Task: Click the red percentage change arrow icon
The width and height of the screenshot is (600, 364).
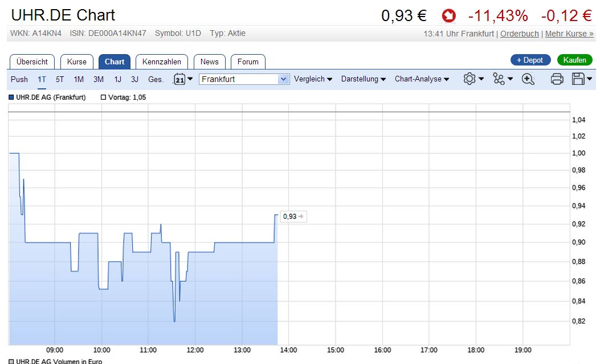Action: click(x=448, y=15)
